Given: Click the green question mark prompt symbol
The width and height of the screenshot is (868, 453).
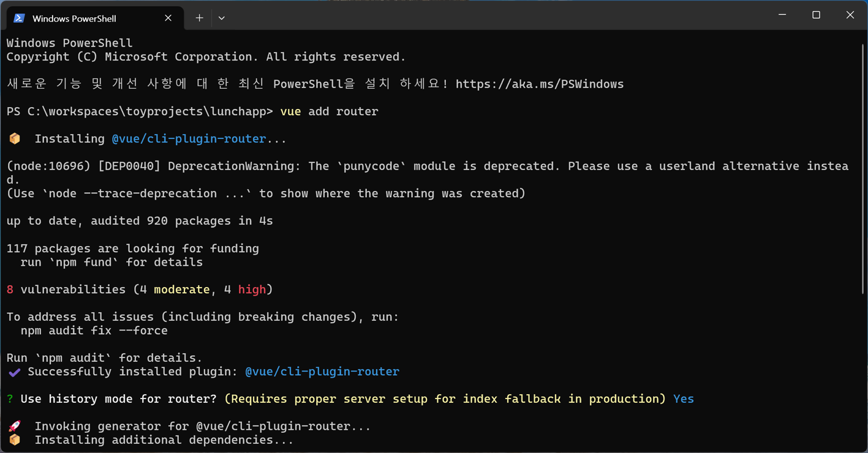Looking at the screenshot, I should tap(10, 399).
